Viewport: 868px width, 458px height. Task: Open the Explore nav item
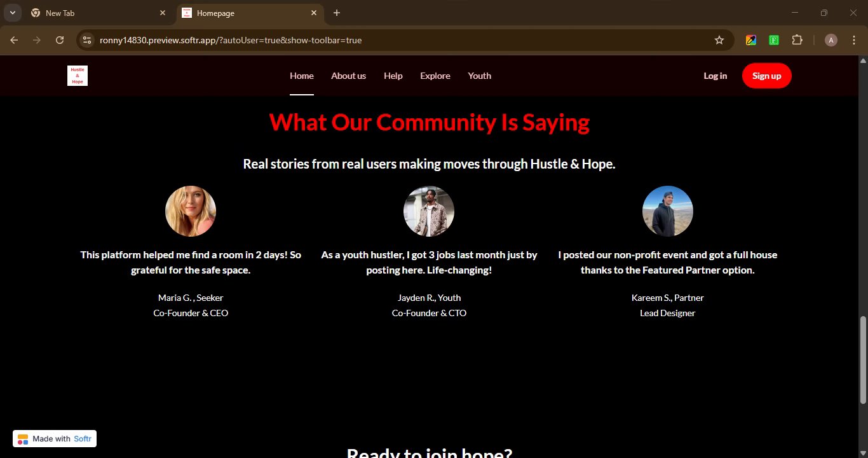tap(435, 76)
